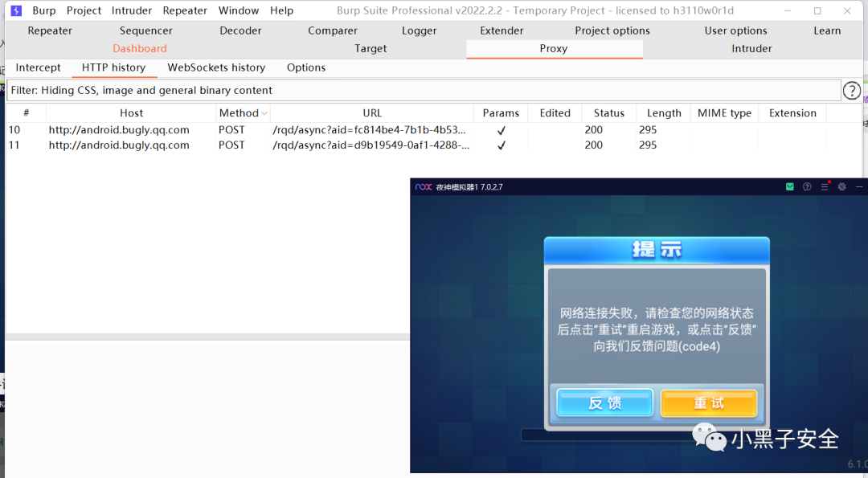Open the Nox hamburger menu icon
This screenshot has height=478, width=868.
click(x=825, y=187)
